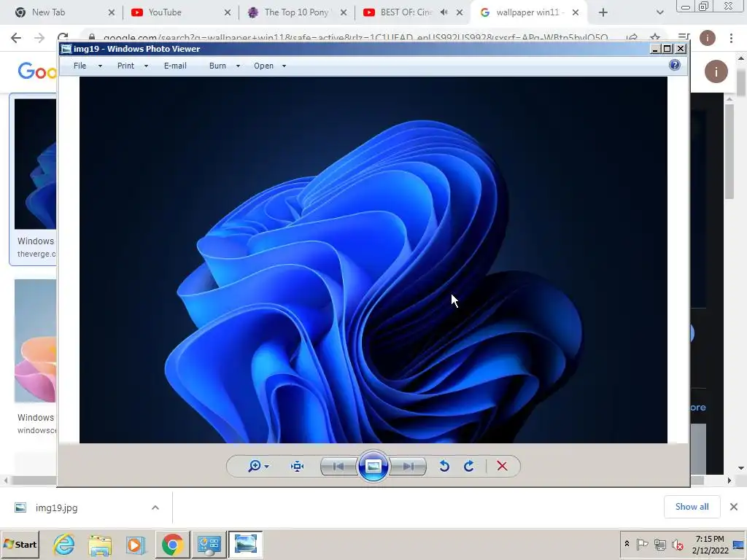This screenshot has height=560, width=747.
Task: Close The Top 10 Pony tab
Action: pos(344,12)
